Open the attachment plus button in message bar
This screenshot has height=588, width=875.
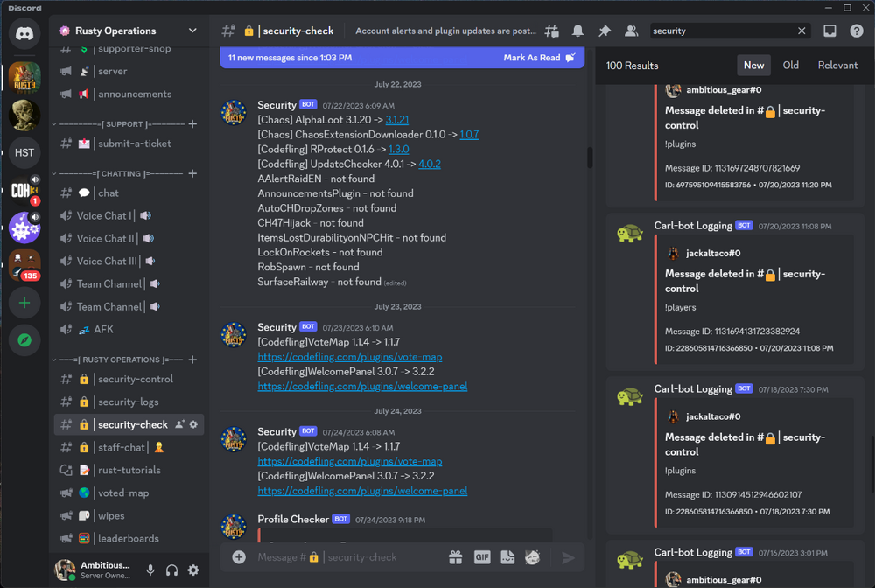(238, 556)
